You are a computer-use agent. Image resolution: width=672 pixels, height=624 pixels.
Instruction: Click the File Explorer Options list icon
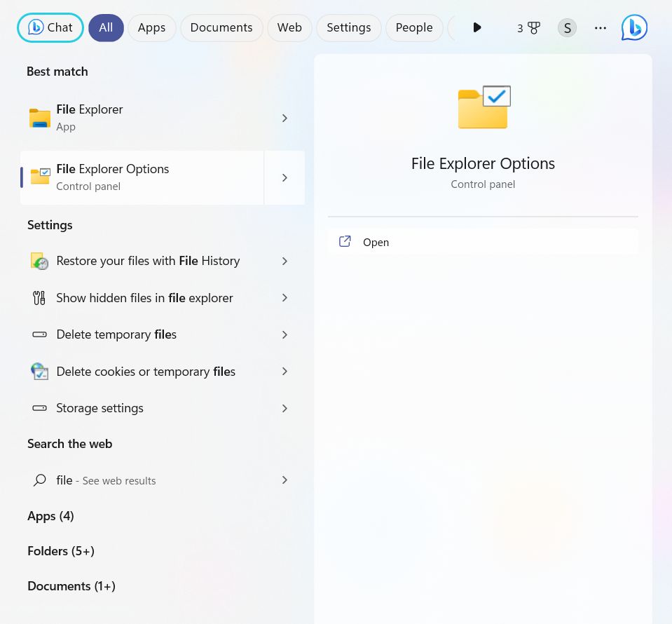[40, 176]
